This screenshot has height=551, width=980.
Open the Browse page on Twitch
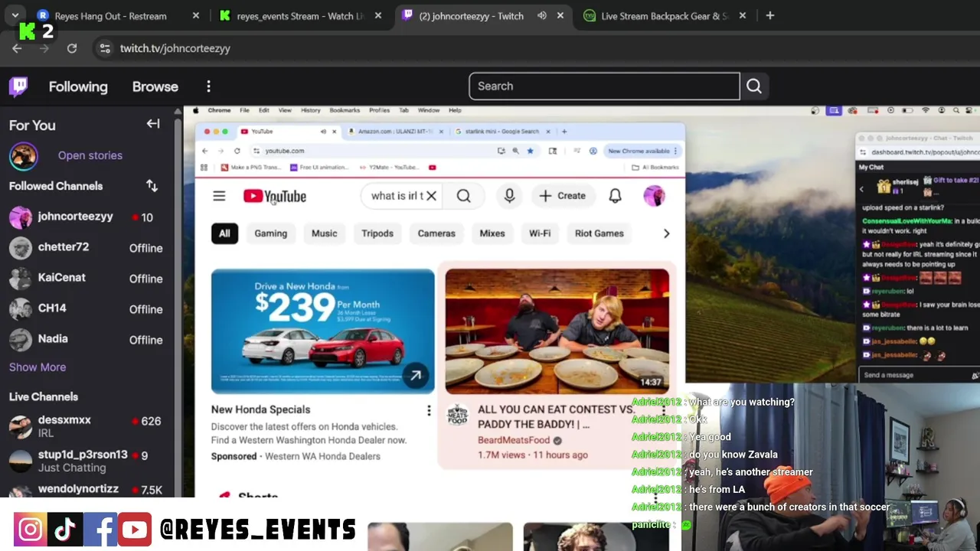155,86
